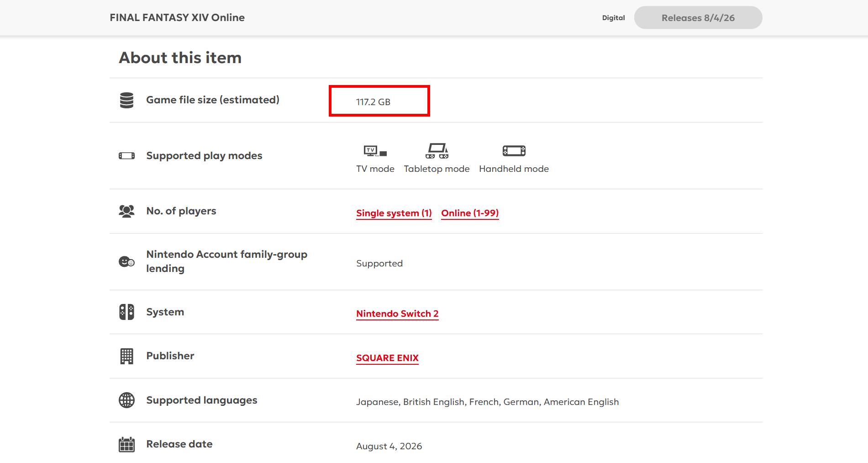The width and height of the screenshot is (868, 463).
Task: Click the No. of players people icon
Action: 126,211
